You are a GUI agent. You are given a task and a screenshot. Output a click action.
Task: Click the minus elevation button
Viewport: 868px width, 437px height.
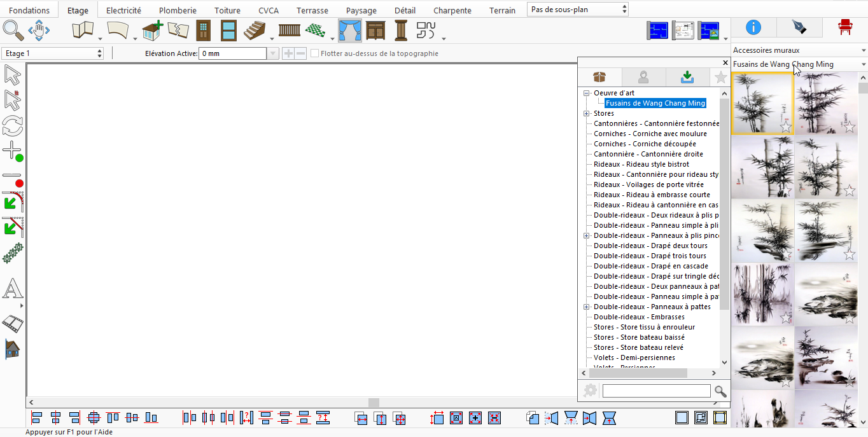[x=300, y=53]
